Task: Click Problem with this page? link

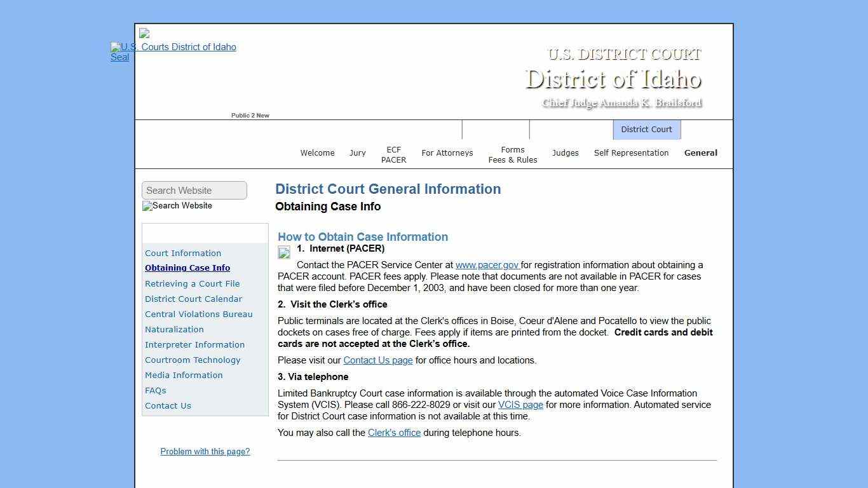Action: (205, 451)
